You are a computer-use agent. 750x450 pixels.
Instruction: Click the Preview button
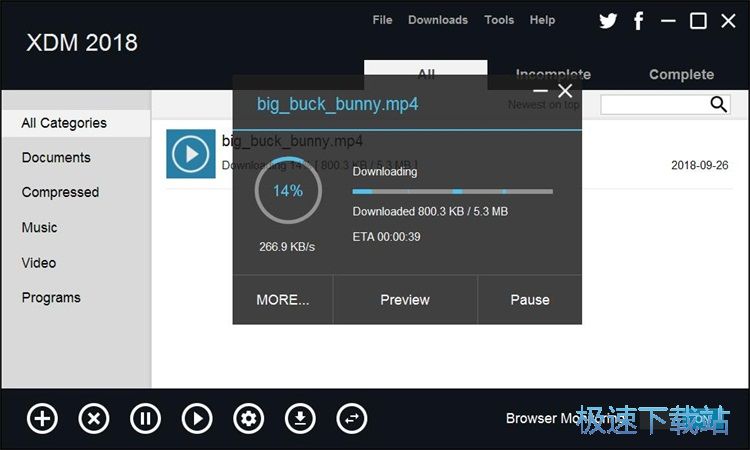coord(405,300)
